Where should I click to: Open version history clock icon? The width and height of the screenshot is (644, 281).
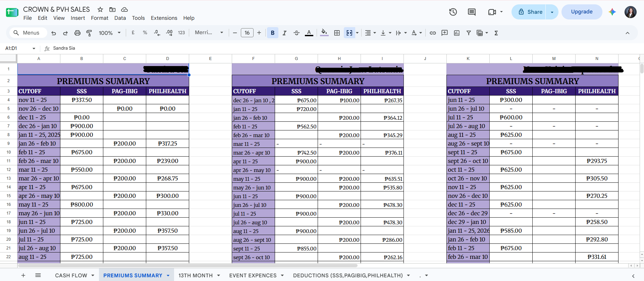(x=453, y=12)
